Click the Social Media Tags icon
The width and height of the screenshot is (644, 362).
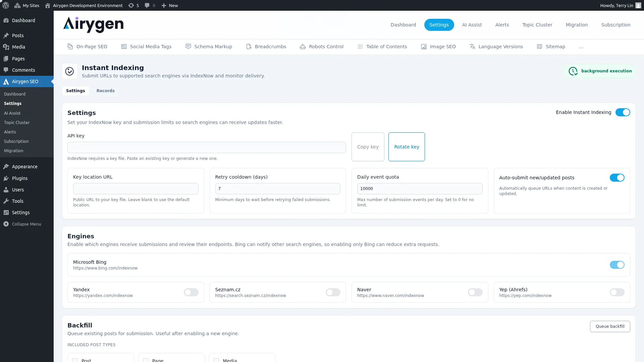pos(124,47)
